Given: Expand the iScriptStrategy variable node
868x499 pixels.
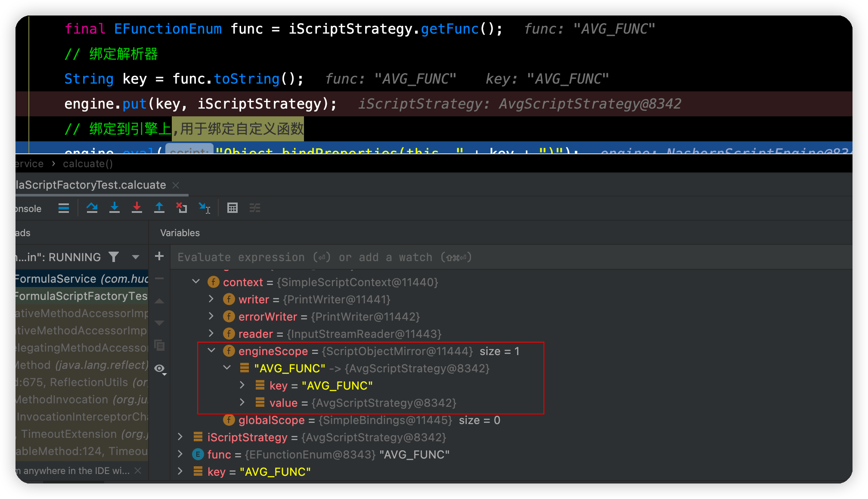Looking at the screenshot, I should pos(180,437).
